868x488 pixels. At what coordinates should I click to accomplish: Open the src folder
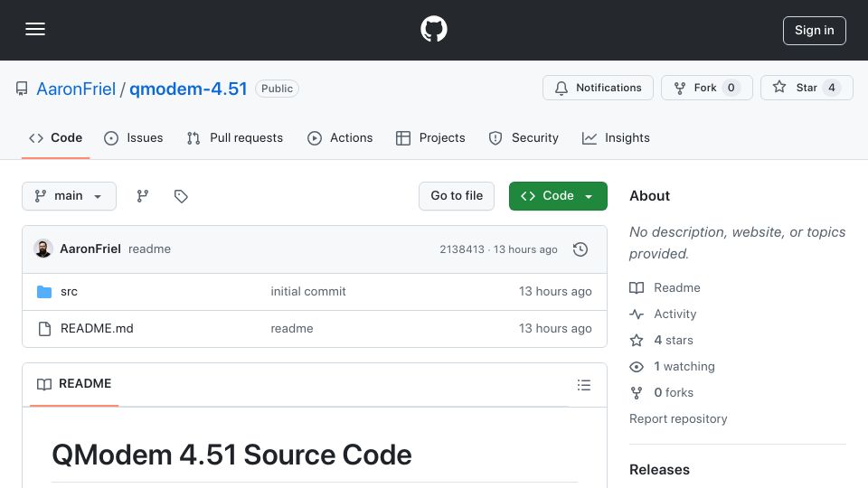point(70,292)
